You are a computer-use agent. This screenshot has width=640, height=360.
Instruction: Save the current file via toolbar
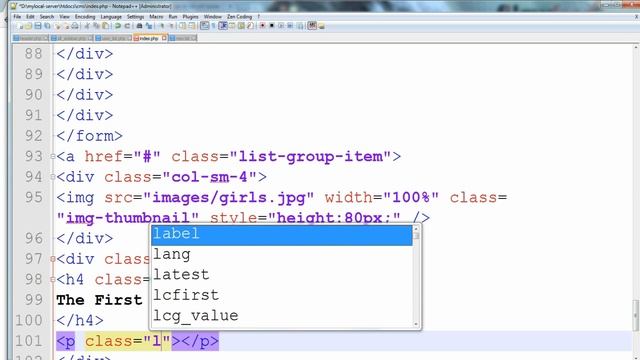tap(38, 26)
